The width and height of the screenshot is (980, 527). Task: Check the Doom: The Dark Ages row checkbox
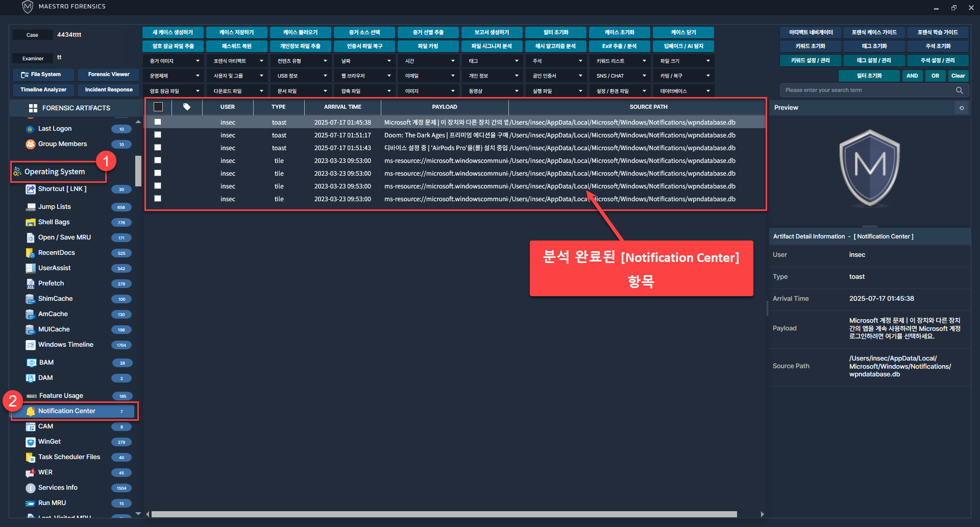point(158,135)
